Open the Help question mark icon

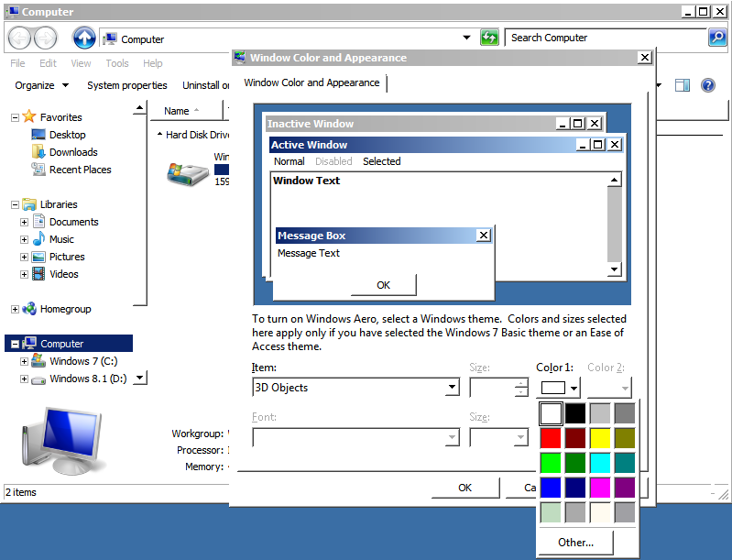(x=707, y=85)
